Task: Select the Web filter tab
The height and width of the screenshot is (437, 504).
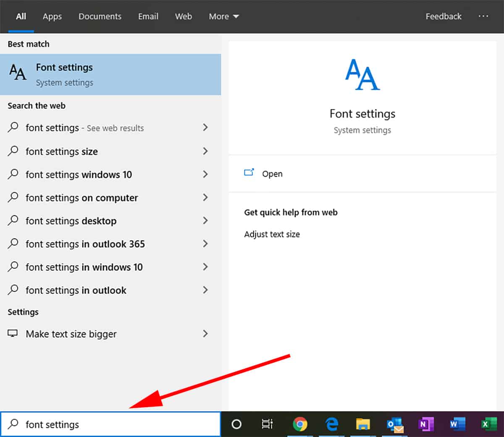Action: pyautogui.click(x=184, y=16)
